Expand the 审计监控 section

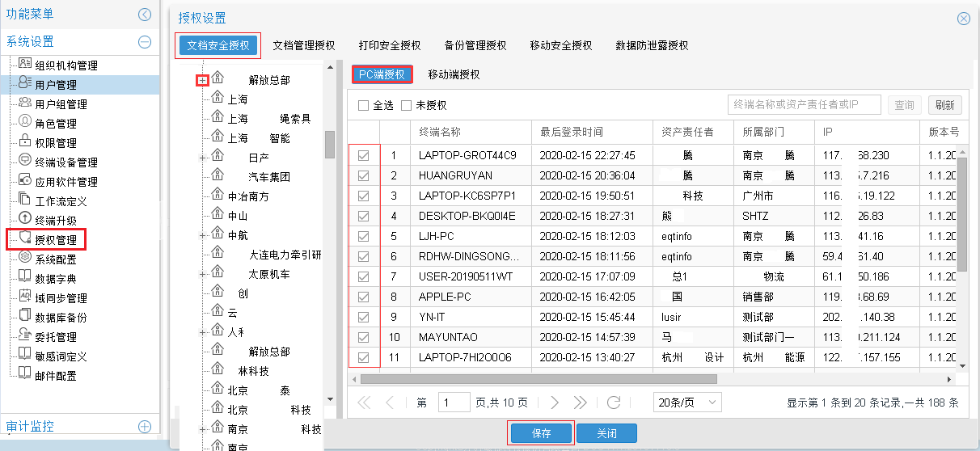click(145, 426)
